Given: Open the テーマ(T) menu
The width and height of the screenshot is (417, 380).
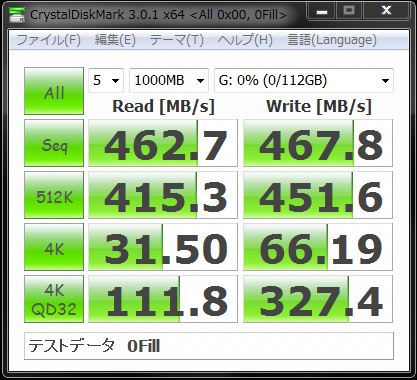Looking at the screenshot, I should pyautogui.click(x=176, y=40).
